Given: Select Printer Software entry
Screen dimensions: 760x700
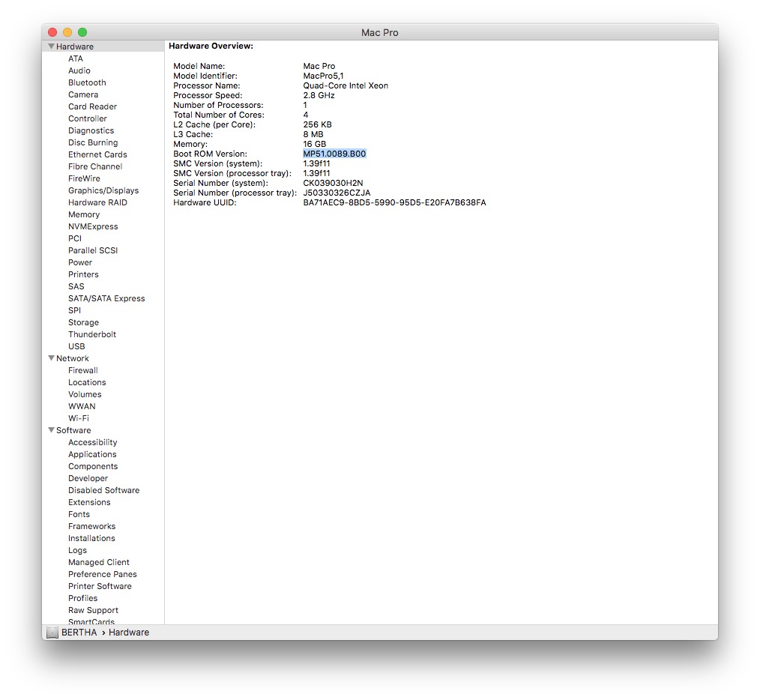Looking at the screenshot, I should (x=100, y=587).
